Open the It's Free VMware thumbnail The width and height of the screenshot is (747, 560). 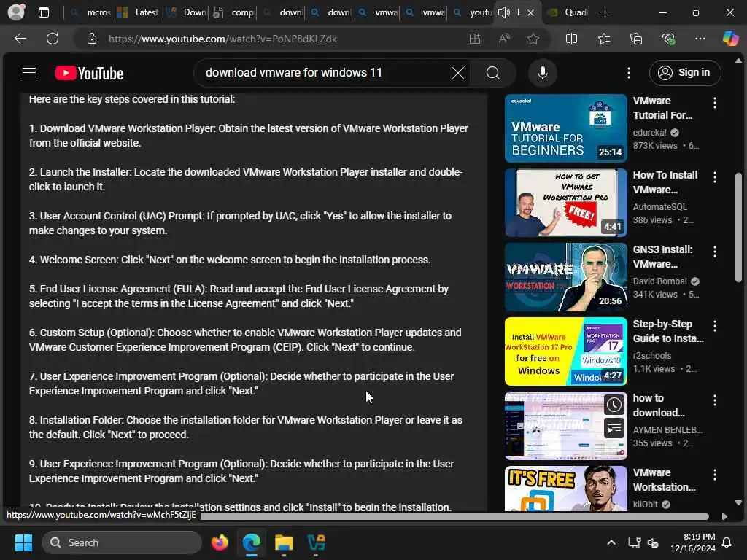click(565, 488)
